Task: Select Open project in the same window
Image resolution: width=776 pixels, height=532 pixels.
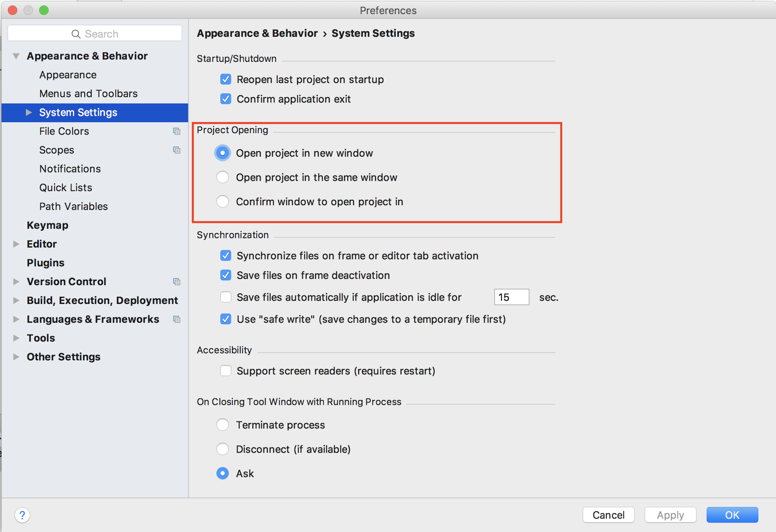Action: coord(223,177)
